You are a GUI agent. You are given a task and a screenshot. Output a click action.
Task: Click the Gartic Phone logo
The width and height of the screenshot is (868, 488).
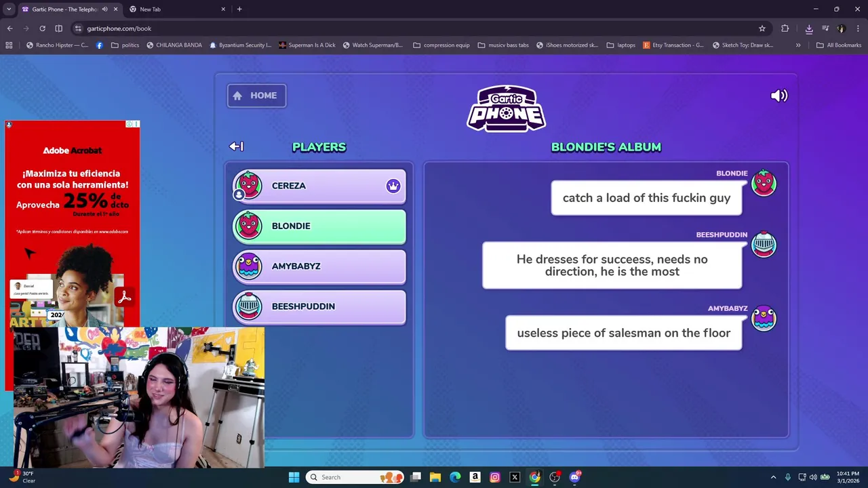tap(506, 108)
